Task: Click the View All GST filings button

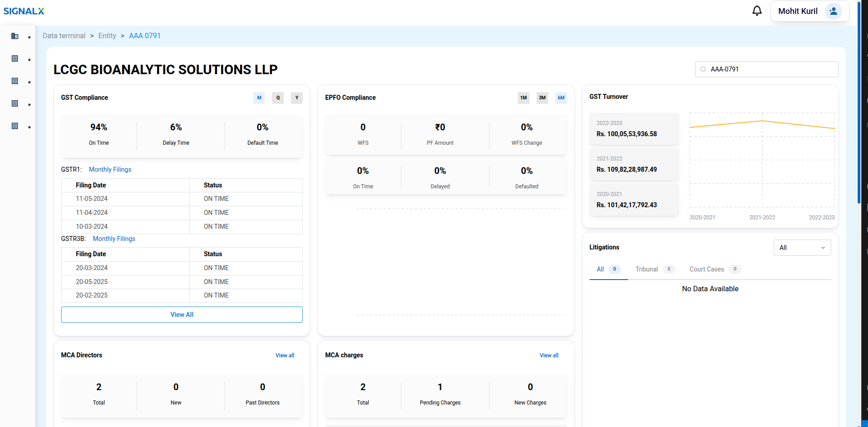Action: 182,315
